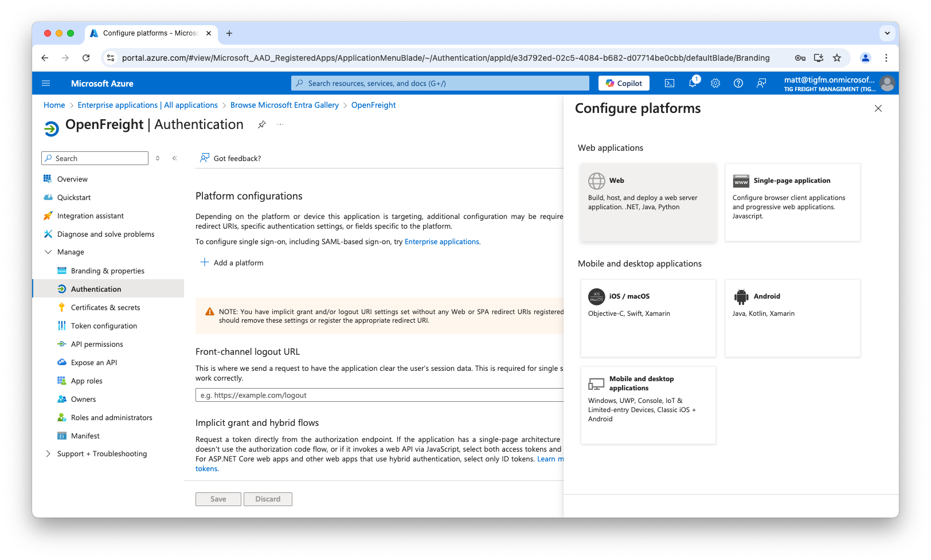Viewport: 931px width, 560px height.
Task: Click the Copilot button
Action: pos(624,83)
